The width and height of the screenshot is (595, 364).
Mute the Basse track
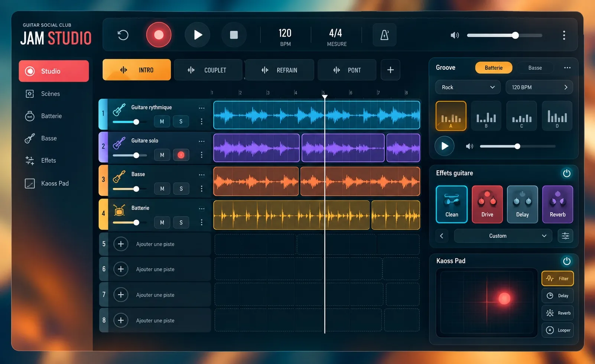coord(162,188)
